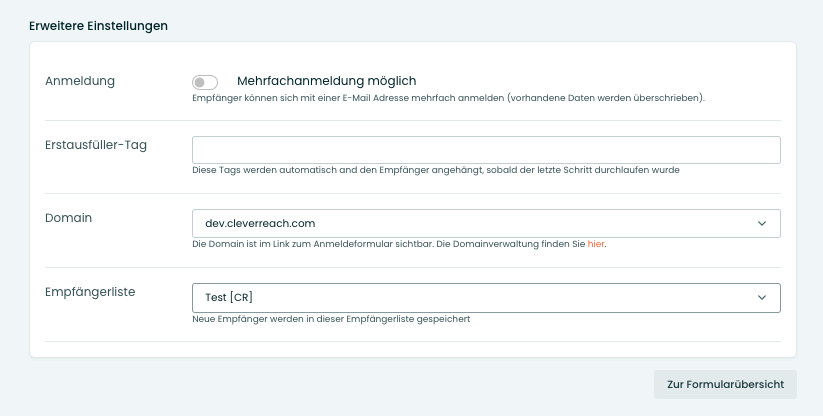Follow the orange 'hier' link

pyautogui.click(x=596, y=244)
